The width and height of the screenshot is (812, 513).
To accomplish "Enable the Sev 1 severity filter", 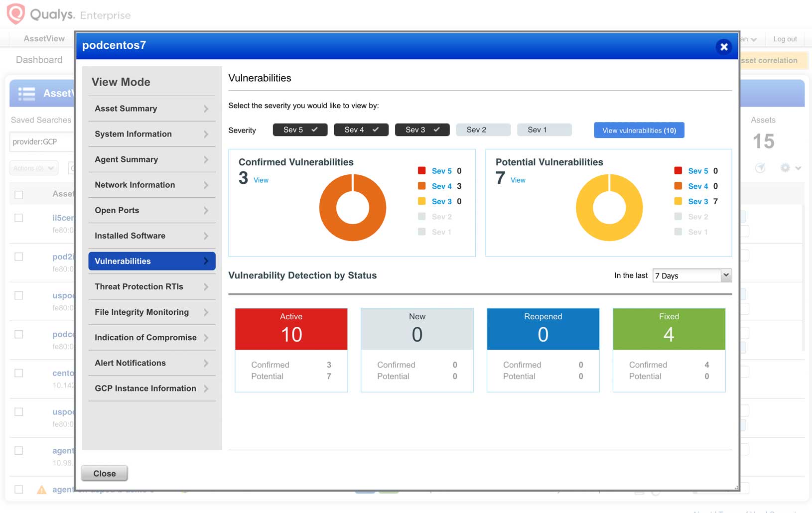I will 544,129.
